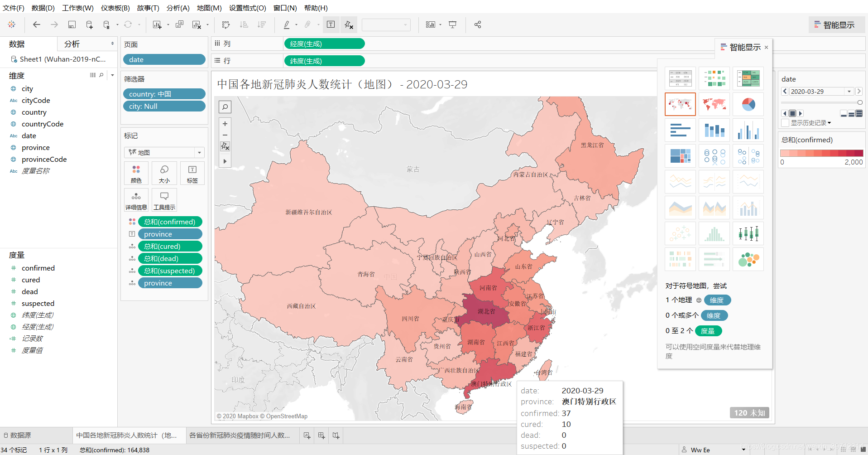Open the 文件(F) menu

[14, 8]
